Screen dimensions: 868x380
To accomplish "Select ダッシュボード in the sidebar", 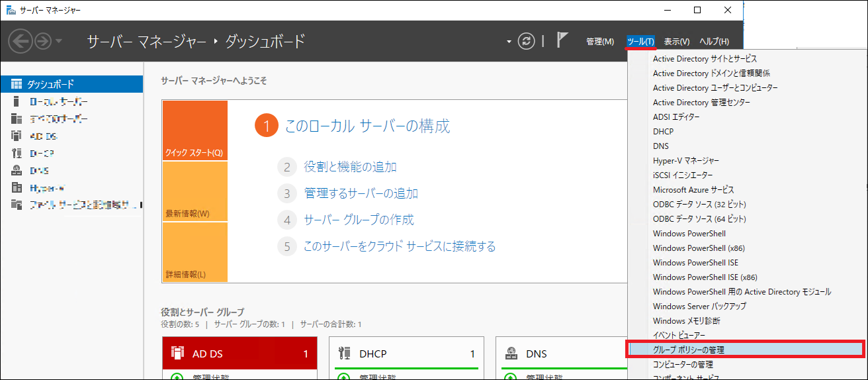I will 50,84.
